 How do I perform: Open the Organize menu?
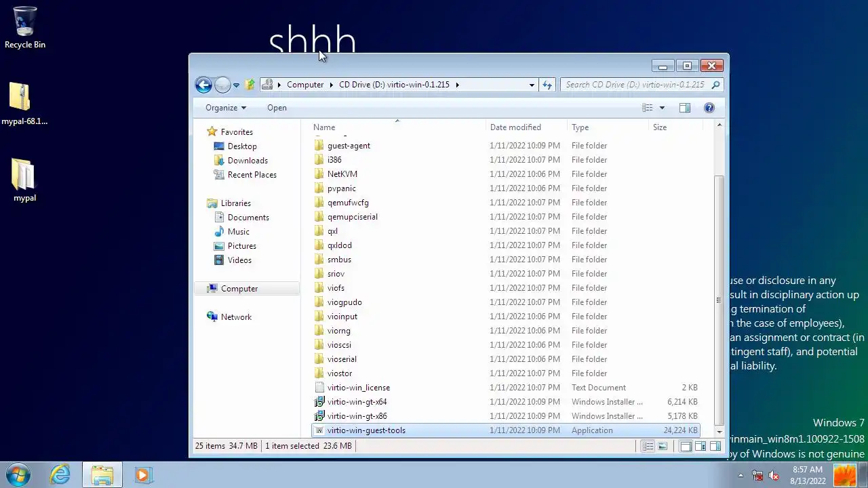226,108
